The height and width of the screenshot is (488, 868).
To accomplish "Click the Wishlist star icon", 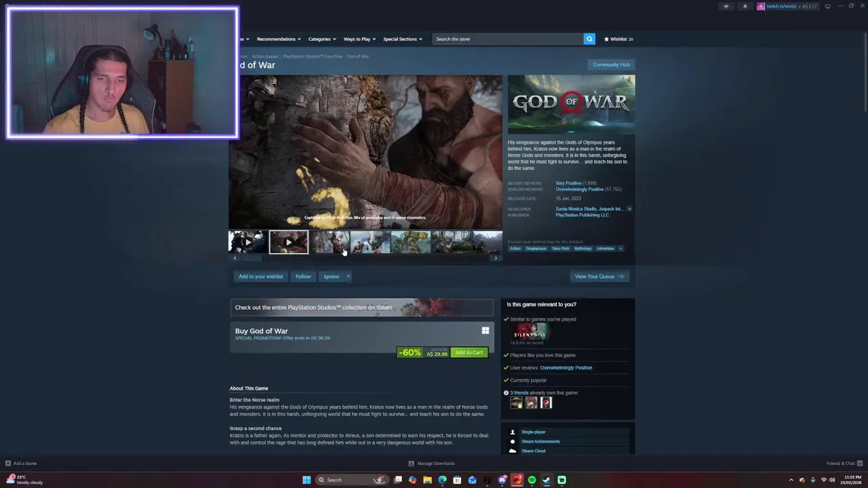I will click(607, 39).
